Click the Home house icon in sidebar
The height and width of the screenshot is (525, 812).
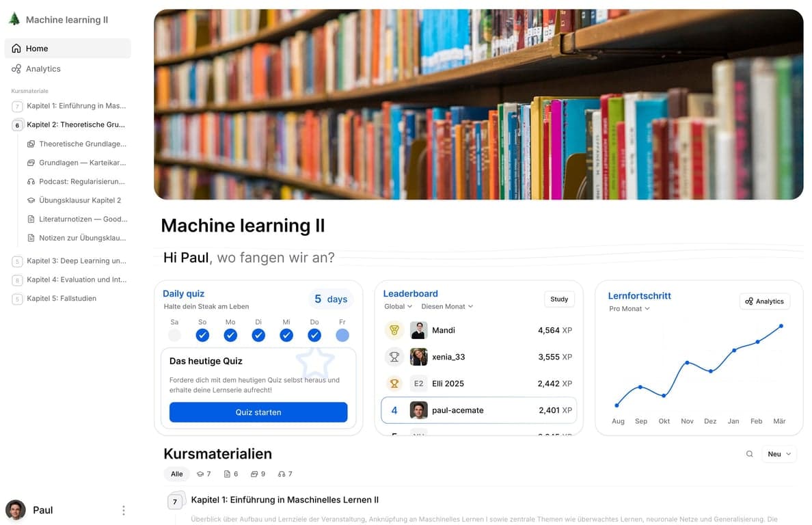point(16,48)
